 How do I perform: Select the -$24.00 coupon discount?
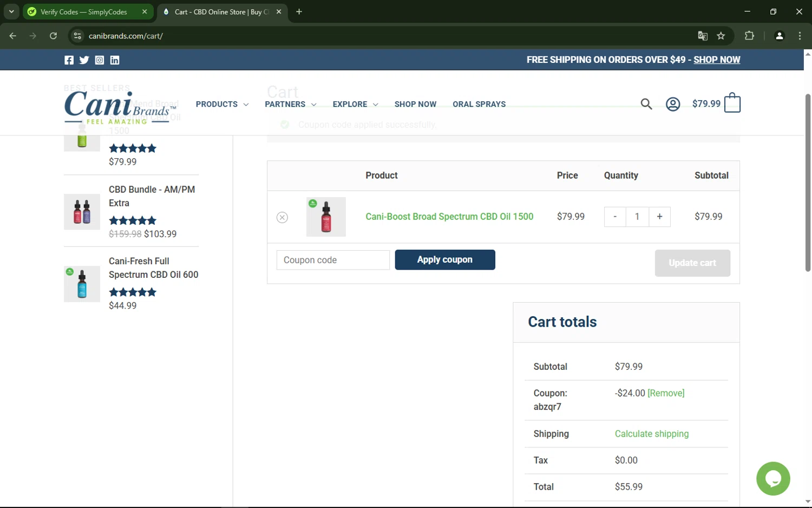click(x=630, y=393)
